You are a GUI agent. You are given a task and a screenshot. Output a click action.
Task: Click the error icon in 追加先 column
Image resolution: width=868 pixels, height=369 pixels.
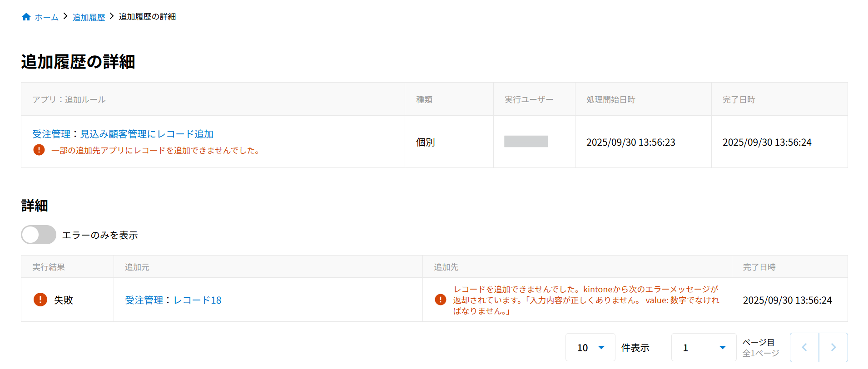[x=441, y=300]
